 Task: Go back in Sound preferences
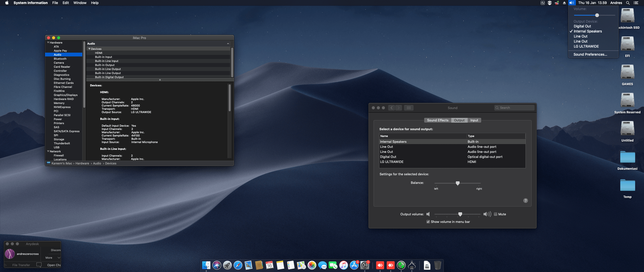point(391,108)
